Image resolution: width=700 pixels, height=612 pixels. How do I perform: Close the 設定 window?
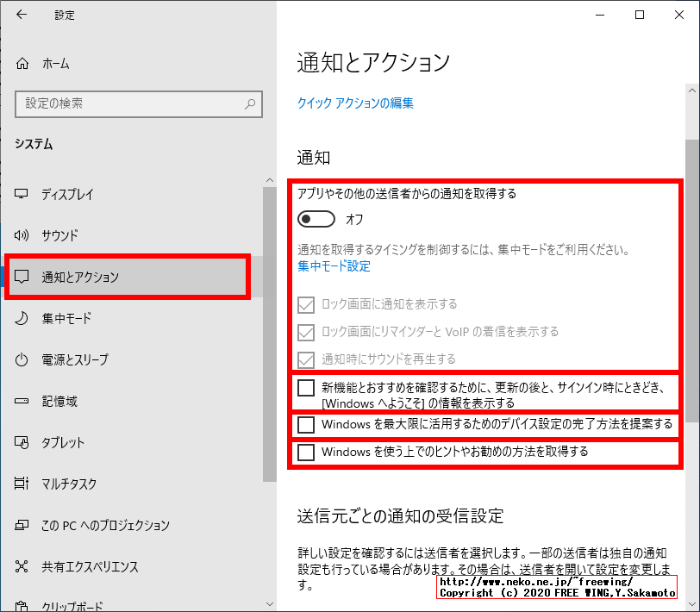[679, 15]
